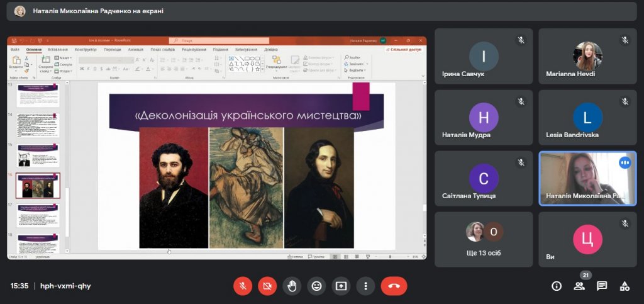
Task: Open more options three-dot menu
Action: tap(365, 286)
